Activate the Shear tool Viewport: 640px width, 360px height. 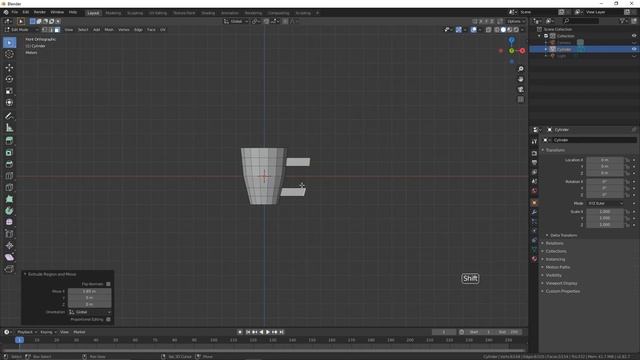pyautogui.click(x=9, y=257)
